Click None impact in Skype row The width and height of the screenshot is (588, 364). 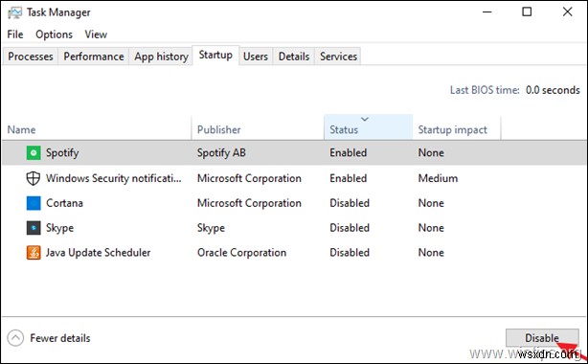pos(431,228)
